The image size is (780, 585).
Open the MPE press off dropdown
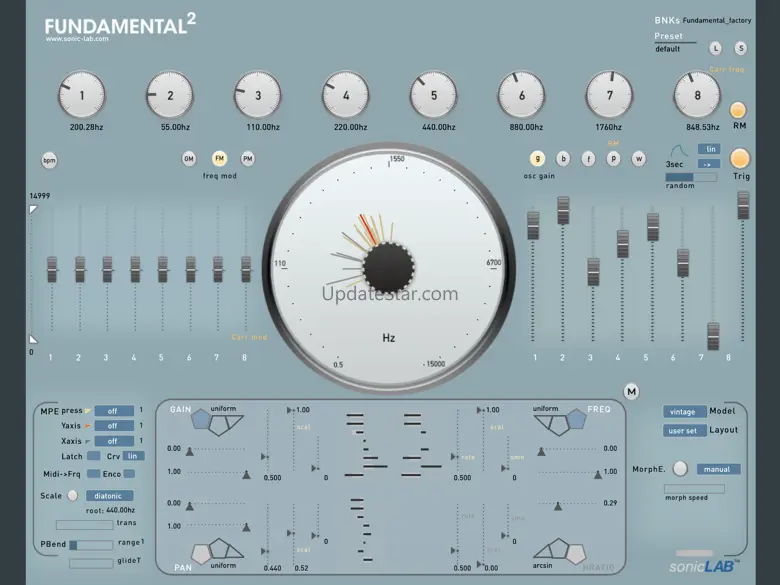tap(114, 411)
